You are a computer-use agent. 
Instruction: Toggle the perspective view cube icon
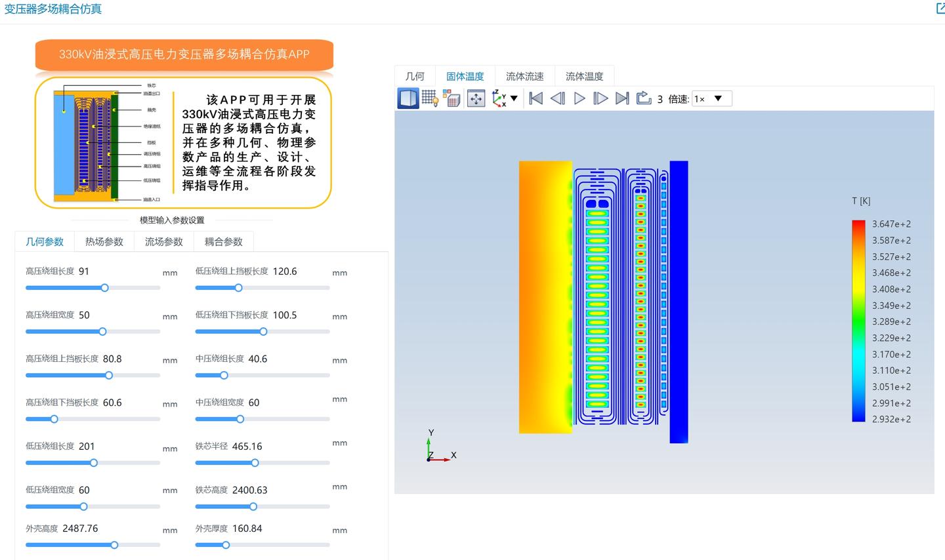408,98
